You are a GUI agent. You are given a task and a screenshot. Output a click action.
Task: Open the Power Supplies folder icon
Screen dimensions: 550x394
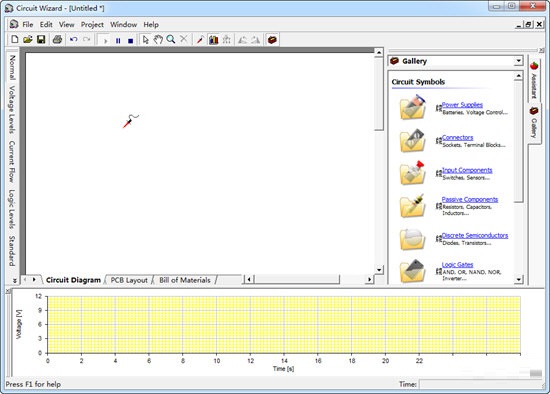coord(412,107)
